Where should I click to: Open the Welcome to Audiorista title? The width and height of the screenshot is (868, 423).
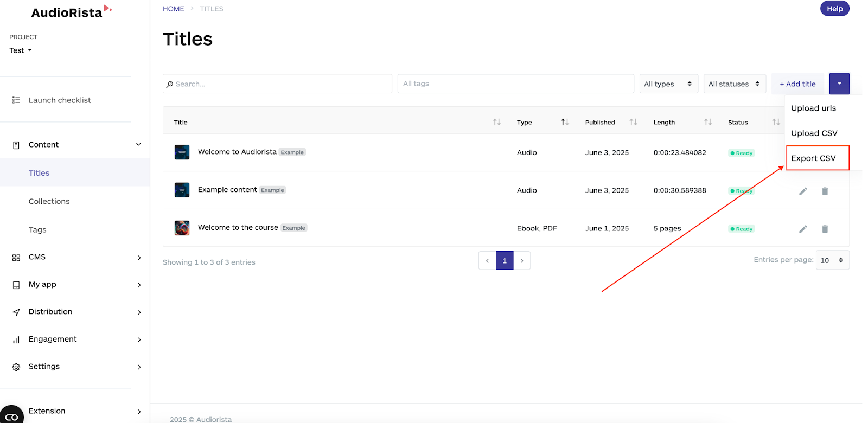[237, 152]
